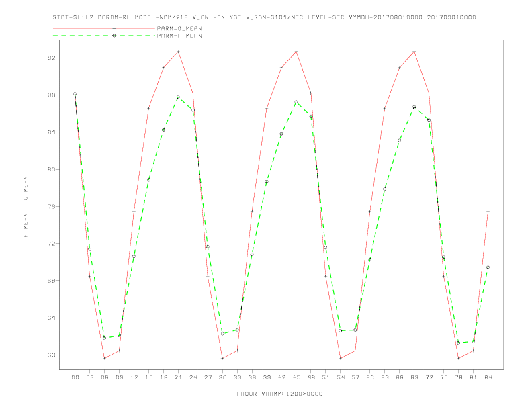Click the green F_MEAN circle marker at hour 84
This screenshot has height=411, width=532.
click(x=488, y=267)
